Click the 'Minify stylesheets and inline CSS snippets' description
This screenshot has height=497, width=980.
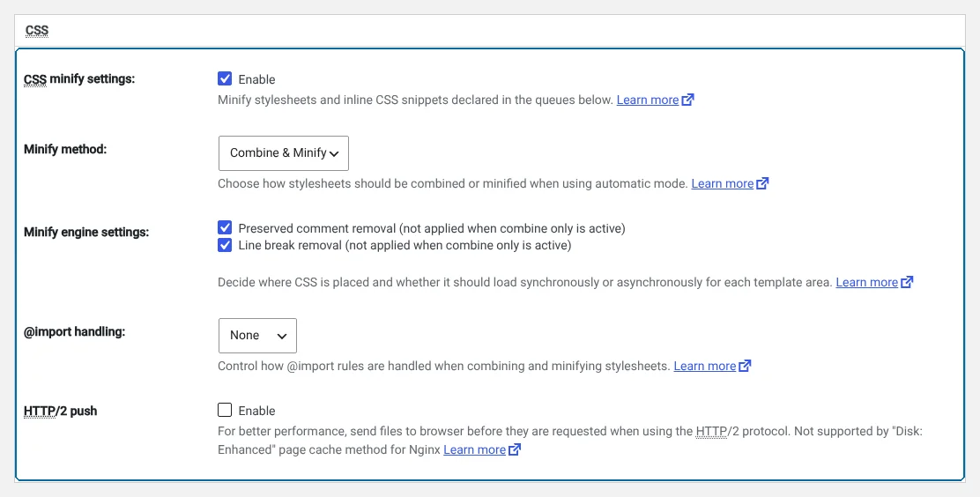pyautogui.click(x=415, y=100)
